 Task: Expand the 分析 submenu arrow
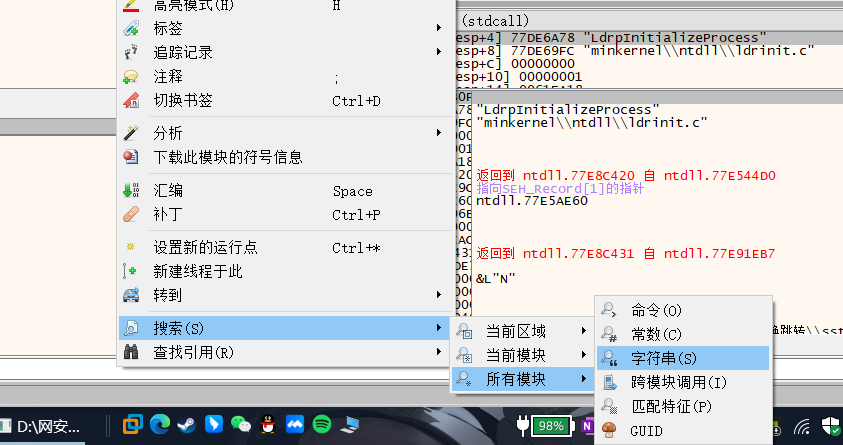(x=439, y=132)
